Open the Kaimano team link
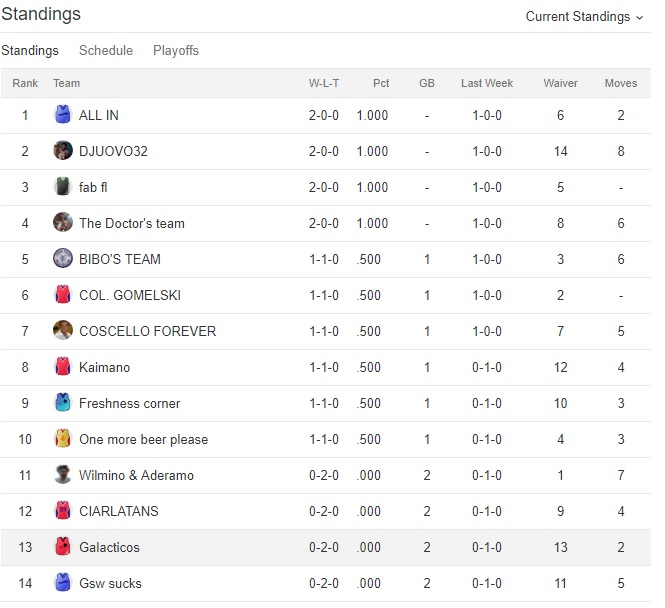Viewport: 665px width, 608px height. (x=104, y=367)
